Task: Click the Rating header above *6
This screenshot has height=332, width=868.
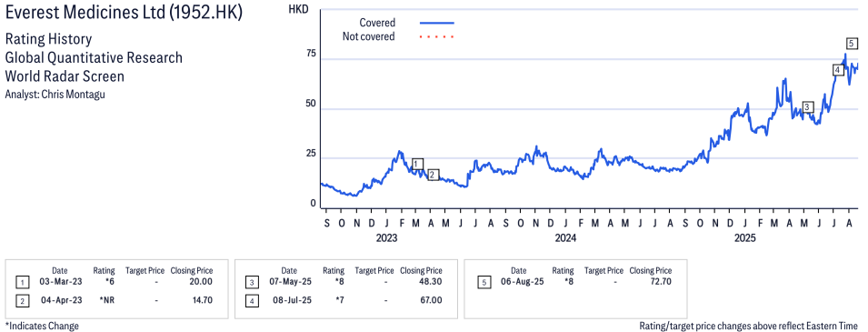Action: pos(105,271)
